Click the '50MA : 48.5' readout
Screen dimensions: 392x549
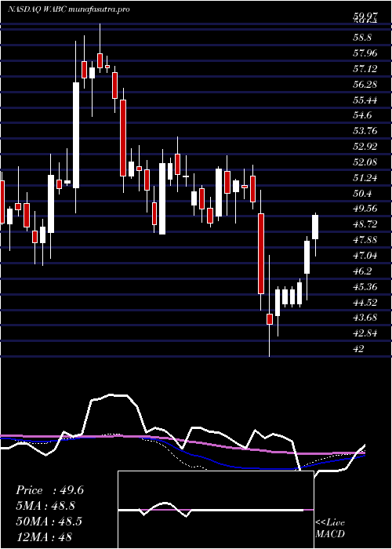(x=49, y=522)
